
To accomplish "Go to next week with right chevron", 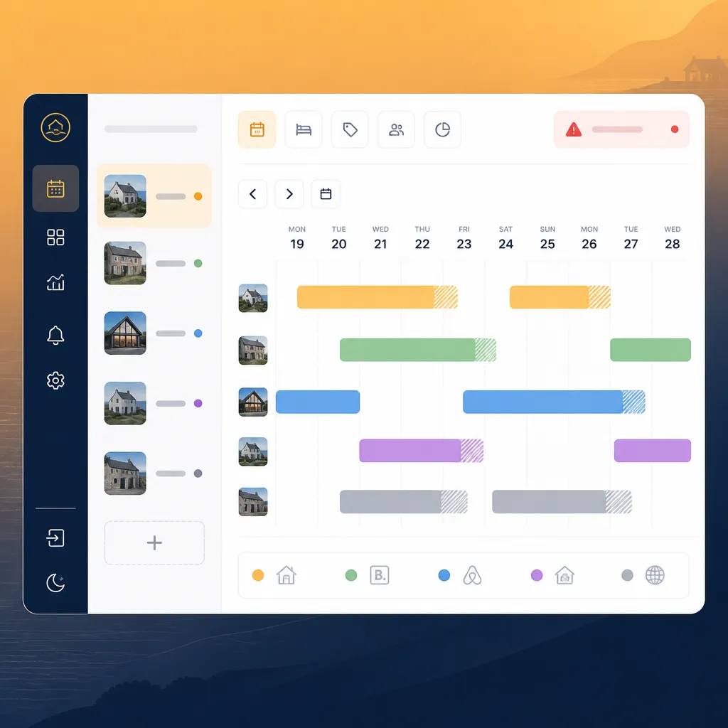I will coord(289,193).
